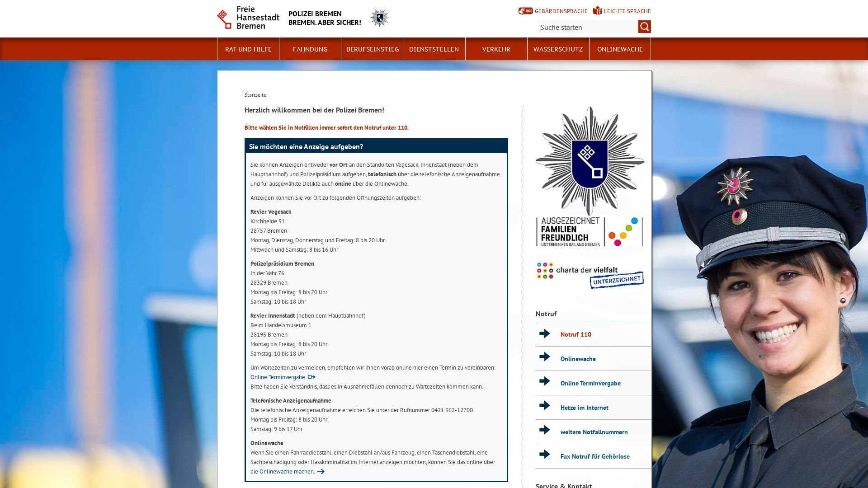Click the arrow icon after Onlinewache machen
Screen dimensions: 868x488
[x=321, y=471]
